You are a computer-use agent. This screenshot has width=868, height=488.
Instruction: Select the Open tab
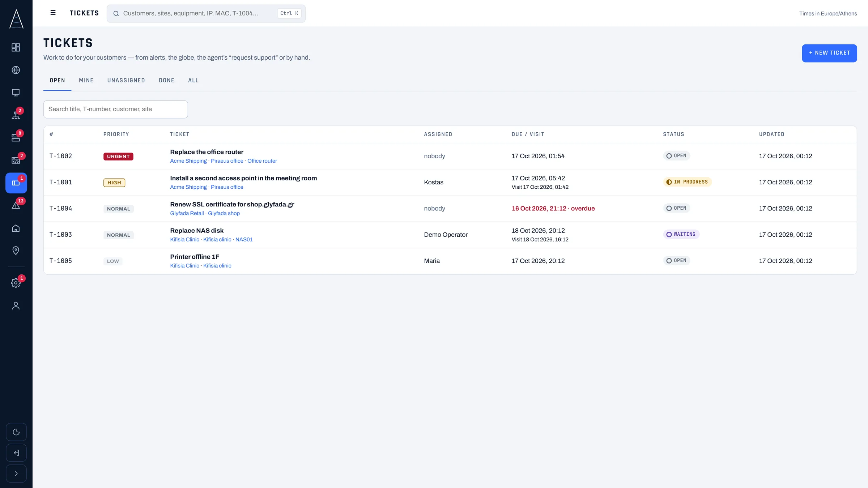58,80
